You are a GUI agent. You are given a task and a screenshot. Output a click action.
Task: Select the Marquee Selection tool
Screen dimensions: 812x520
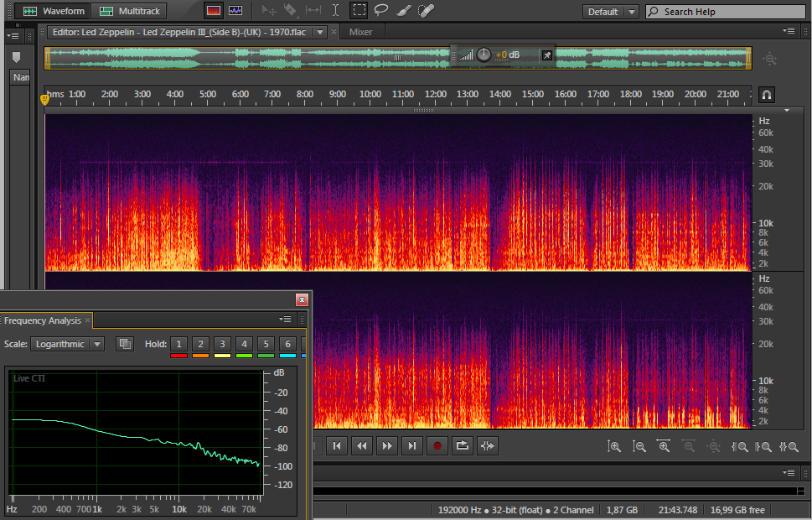(x=359, y=10)
